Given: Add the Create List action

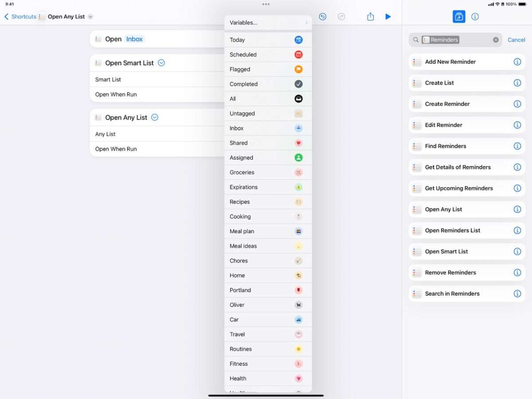Looking at the screenshot, I should 467,83.
